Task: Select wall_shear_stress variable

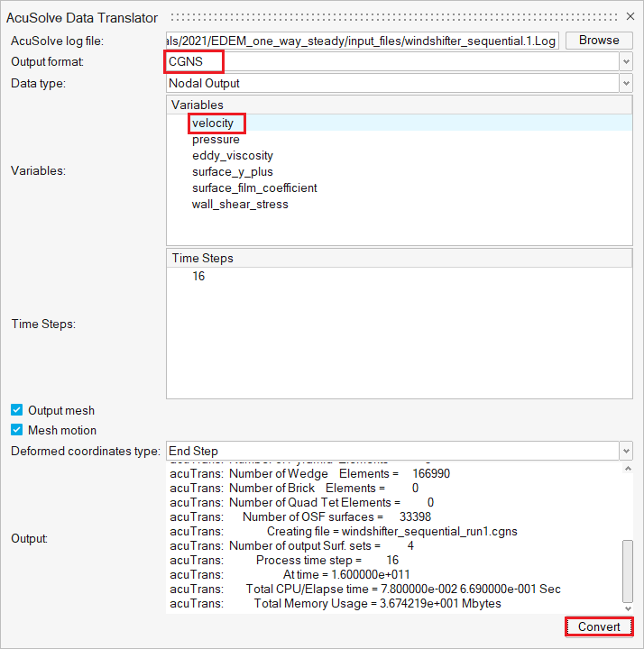Action: (x=240, y=205)
